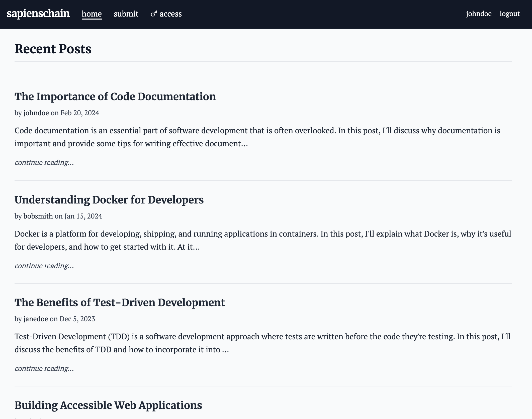Screen dimensions: 532x419
Task: Click the Recent Posts heading
Action: click(x=53, y=49)
